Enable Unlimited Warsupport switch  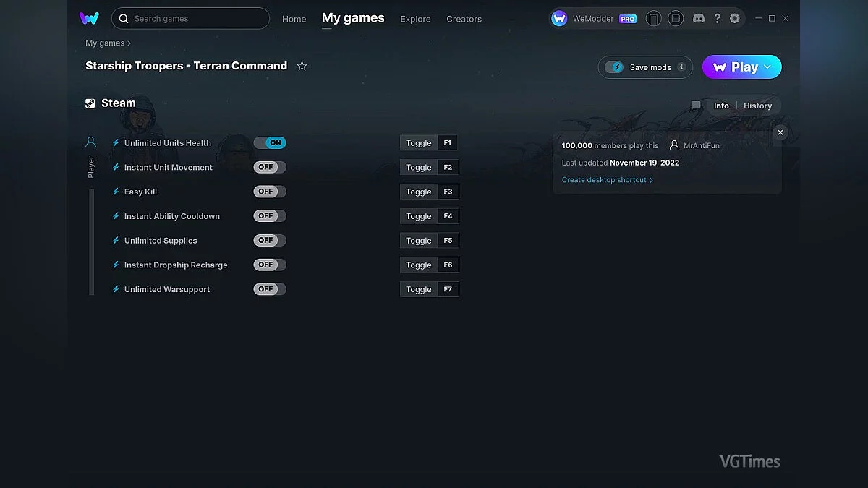270,289
